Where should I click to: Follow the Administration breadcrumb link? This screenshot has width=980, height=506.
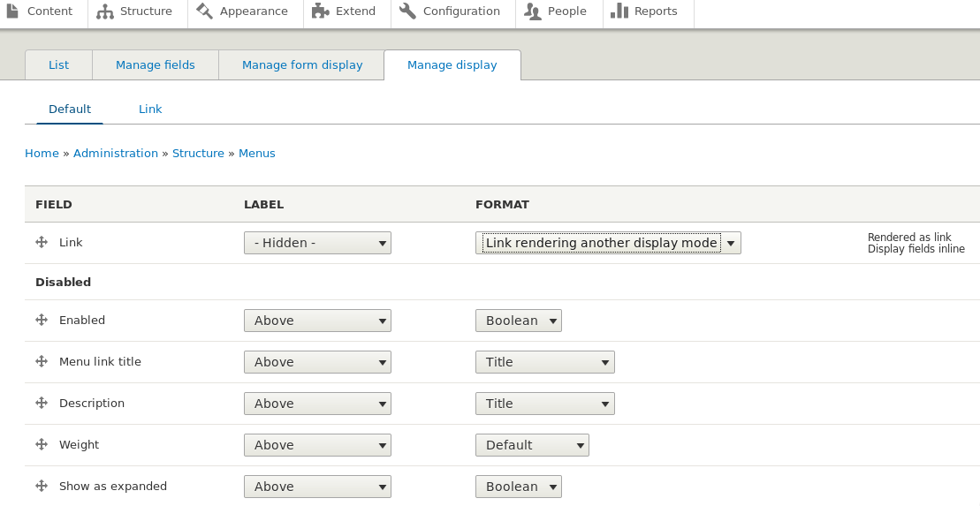(116, 154)
